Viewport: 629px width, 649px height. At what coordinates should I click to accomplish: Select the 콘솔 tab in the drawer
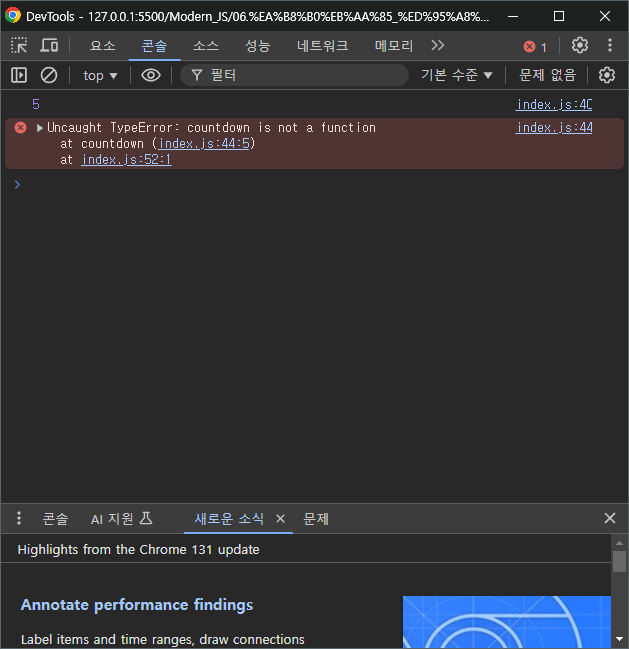coord(55,519)
